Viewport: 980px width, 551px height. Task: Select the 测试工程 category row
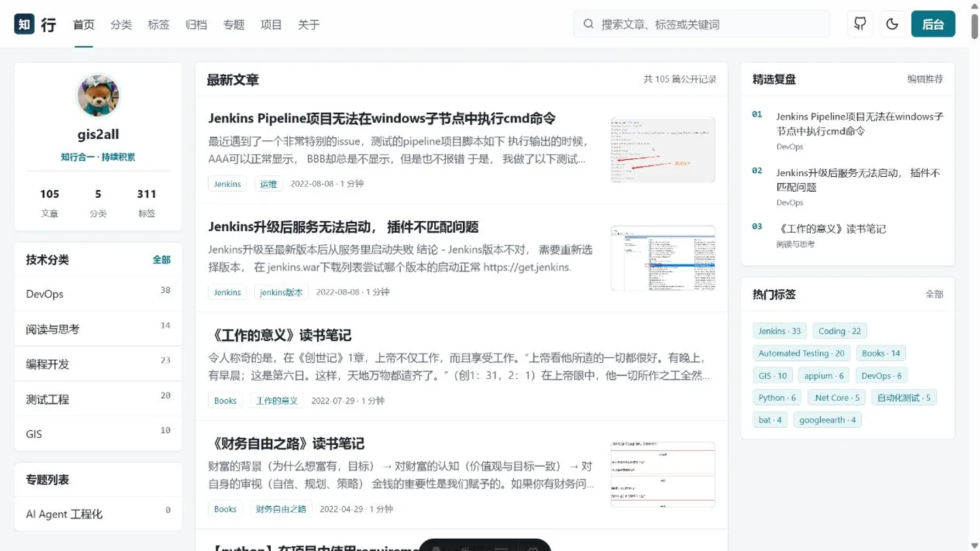98,399
